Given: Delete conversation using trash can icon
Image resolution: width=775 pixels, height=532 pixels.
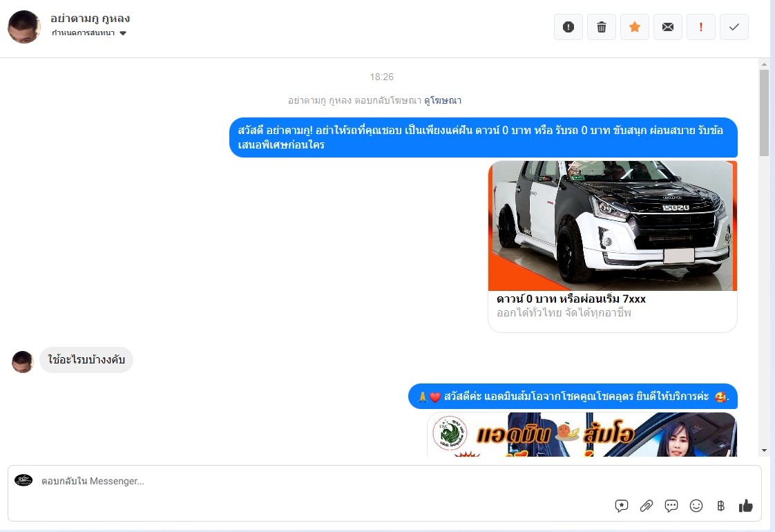Looking at the screenshot, I should coord(602,27).
